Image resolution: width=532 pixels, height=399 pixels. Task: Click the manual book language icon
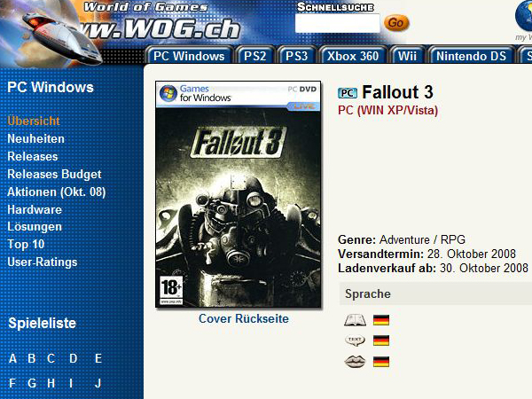[x=355, y=320]
